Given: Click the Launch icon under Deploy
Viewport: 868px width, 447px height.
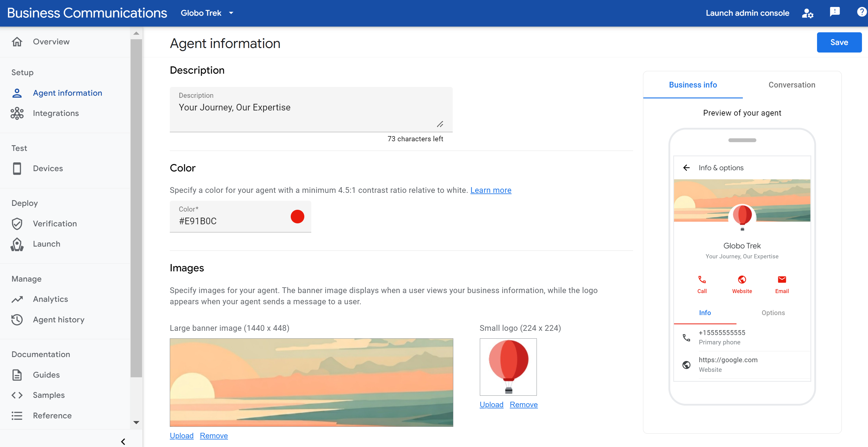Looking at the screenshot, I should (17, 244).
